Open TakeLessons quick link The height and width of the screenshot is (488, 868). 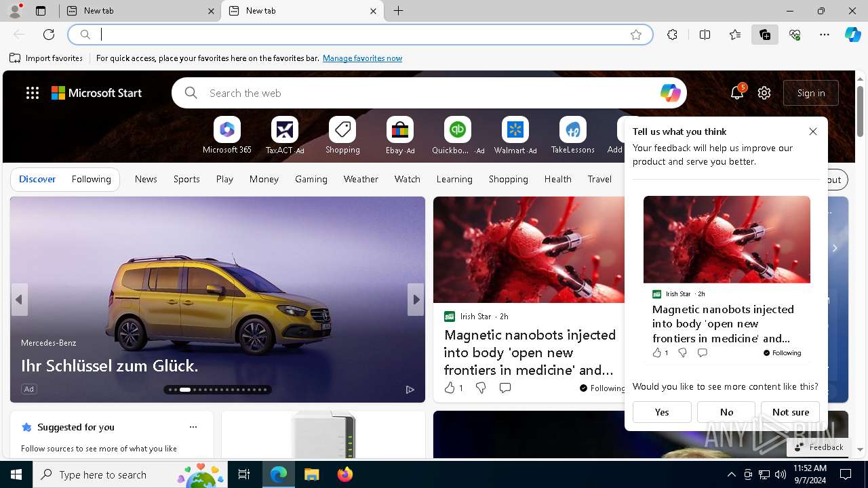point(573,135)
